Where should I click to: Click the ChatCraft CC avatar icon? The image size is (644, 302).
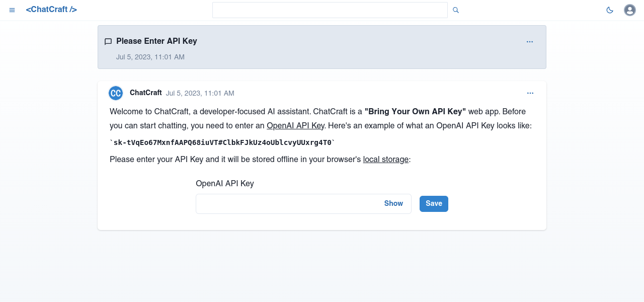click(116, 93)
